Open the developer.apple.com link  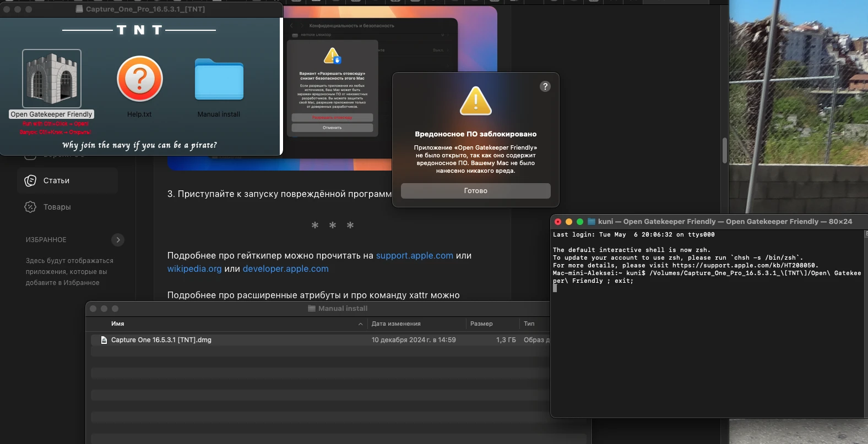coord(286,268)
